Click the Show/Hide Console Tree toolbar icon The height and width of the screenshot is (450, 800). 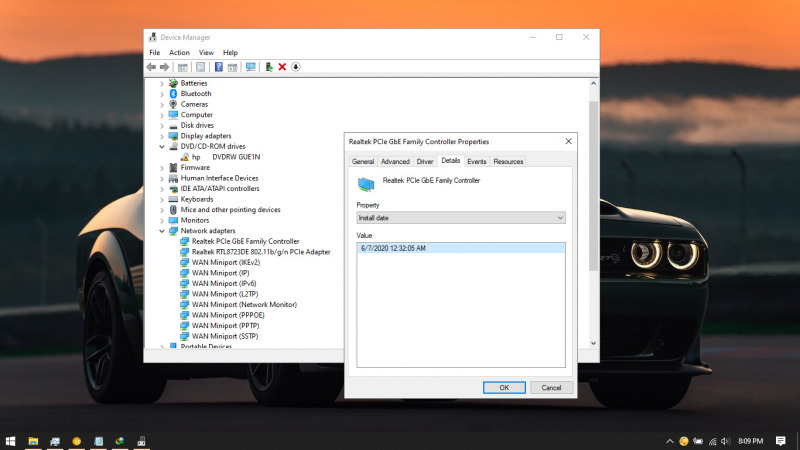(182, 67)
